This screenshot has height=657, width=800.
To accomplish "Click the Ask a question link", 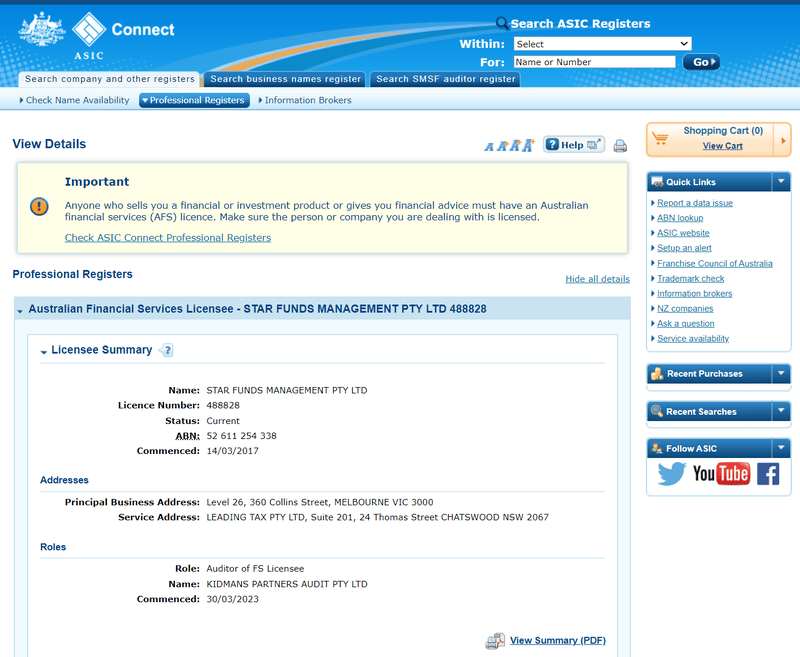I will pos(686,323).
